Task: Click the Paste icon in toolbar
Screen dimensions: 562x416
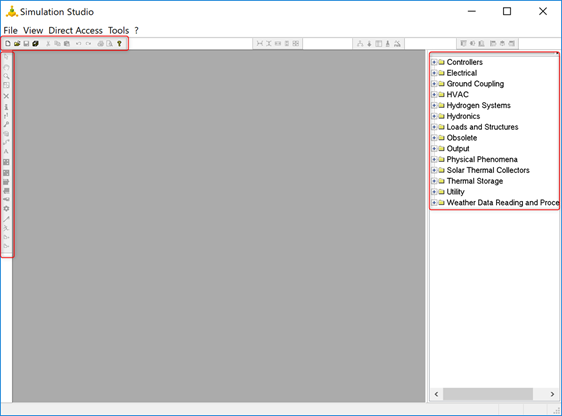Action: click(67, 44)
